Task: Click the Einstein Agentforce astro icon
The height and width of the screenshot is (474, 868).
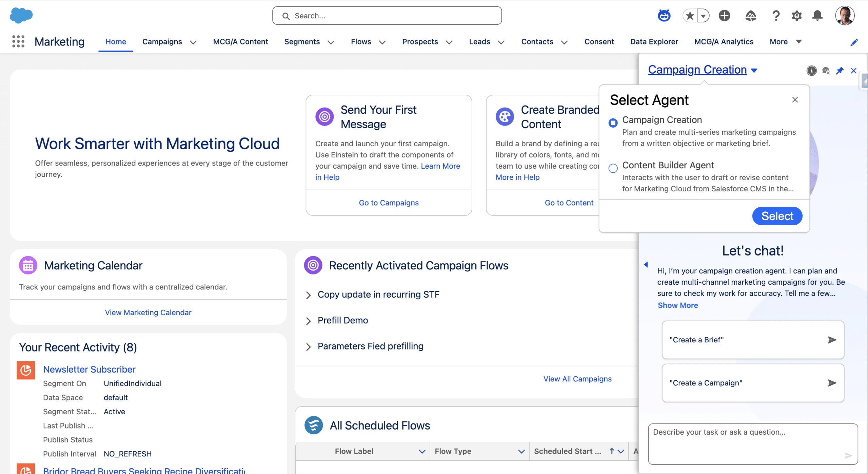Action: point(664,16)
